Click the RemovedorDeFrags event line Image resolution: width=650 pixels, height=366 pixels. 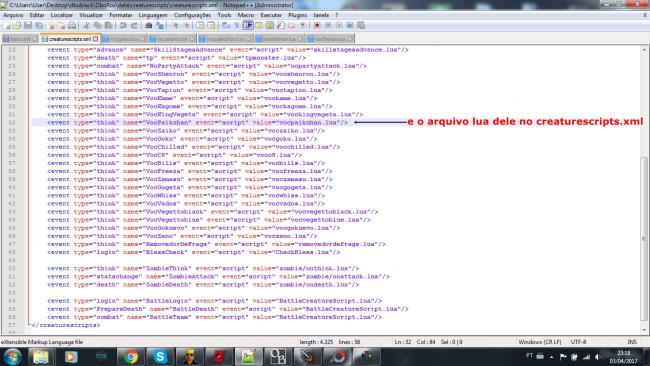[x=216, y=244]
